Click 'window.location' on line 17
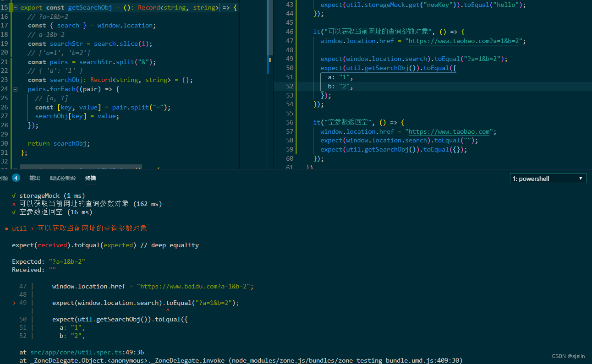Image resolution: width=592 pixels, height=364 pixels. pos(125,26)
